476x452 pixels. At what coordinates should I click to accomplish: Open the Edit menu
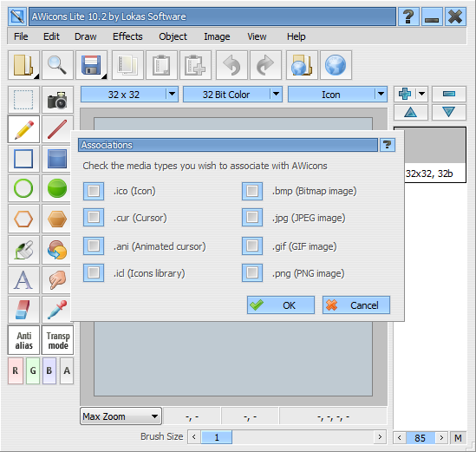point(51,36)
